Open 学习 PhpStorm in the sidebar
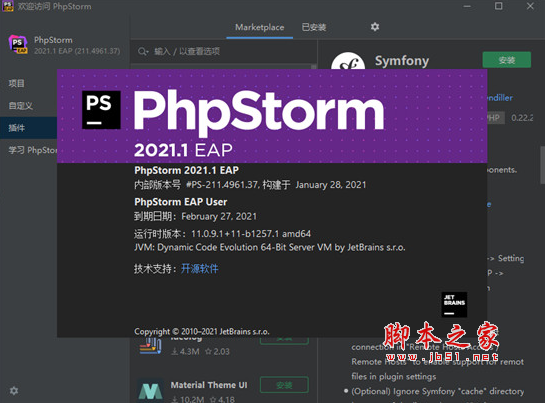 click(33, 150)
